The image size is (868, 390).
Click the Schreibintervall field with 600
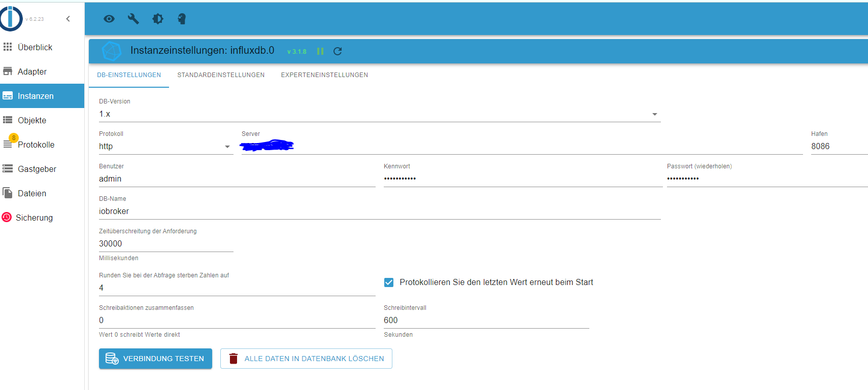(486, 321)
